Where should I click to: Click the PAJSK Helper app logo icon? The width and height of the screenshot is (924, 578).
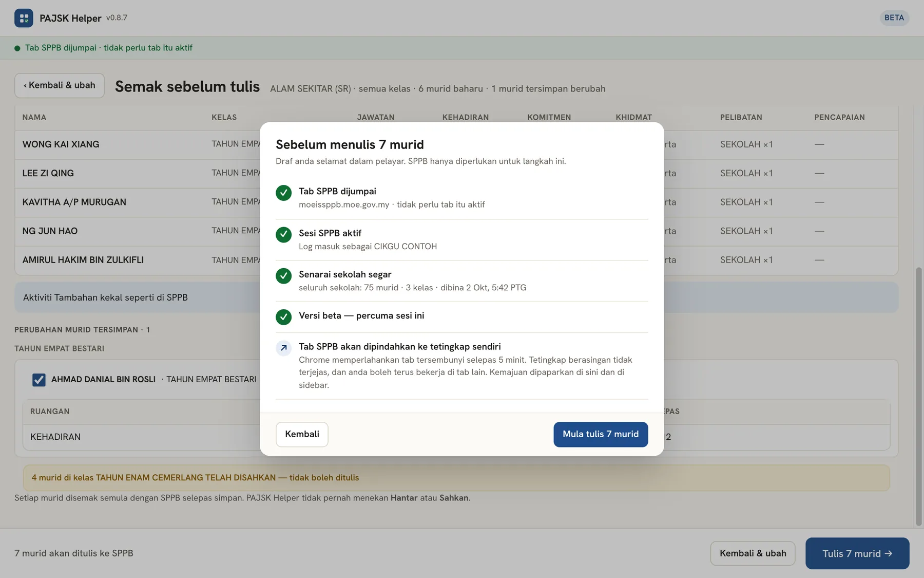point(24,18)
